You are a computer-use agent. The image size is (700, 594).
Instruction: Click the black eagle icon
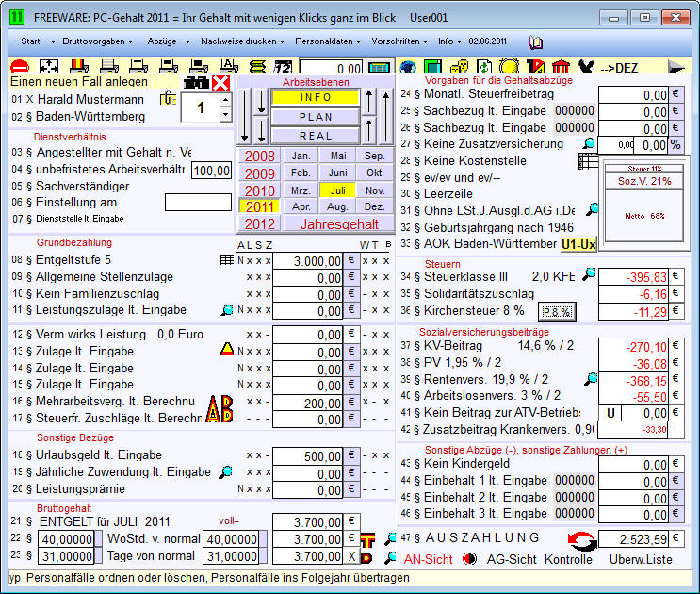586,67
